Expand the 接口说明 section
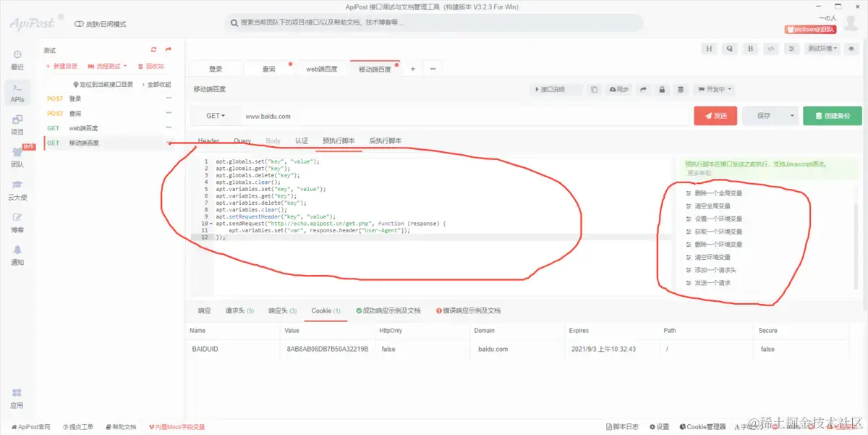Viewport: 868px width, 435px height. [557, 90]
